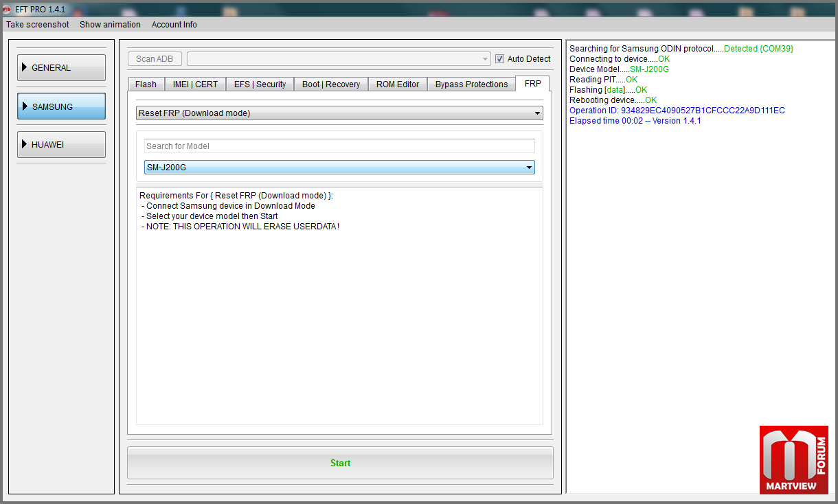
Task: Click the Connecting to device log line
Action: point(620,59)
